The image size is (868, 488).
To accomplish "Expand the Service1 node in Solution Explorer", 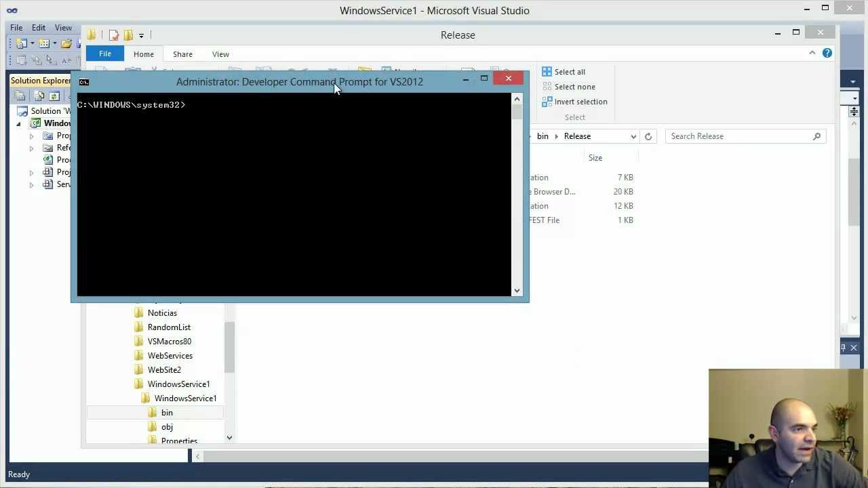I will coord(31,184).
